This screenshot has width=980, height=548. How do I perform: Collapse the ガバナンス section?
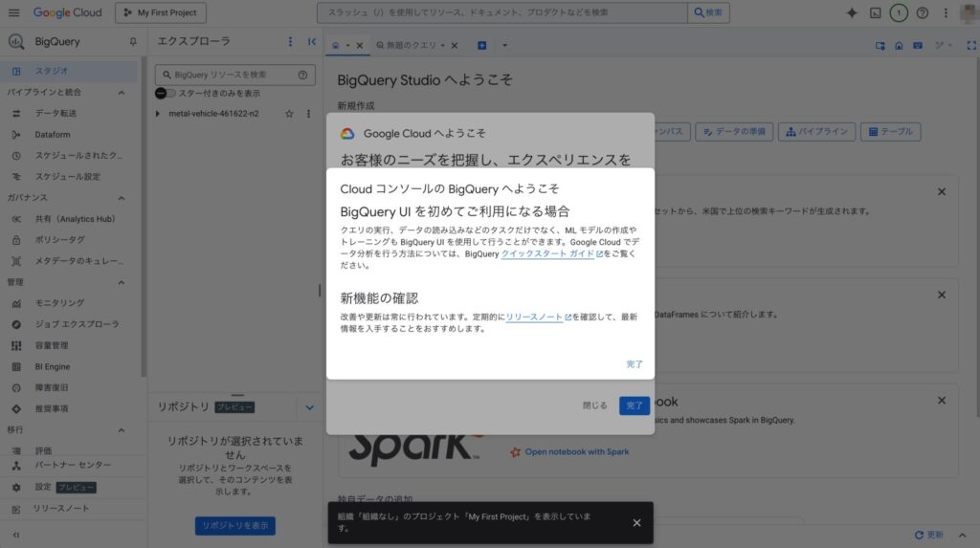(x=122, y=198)
